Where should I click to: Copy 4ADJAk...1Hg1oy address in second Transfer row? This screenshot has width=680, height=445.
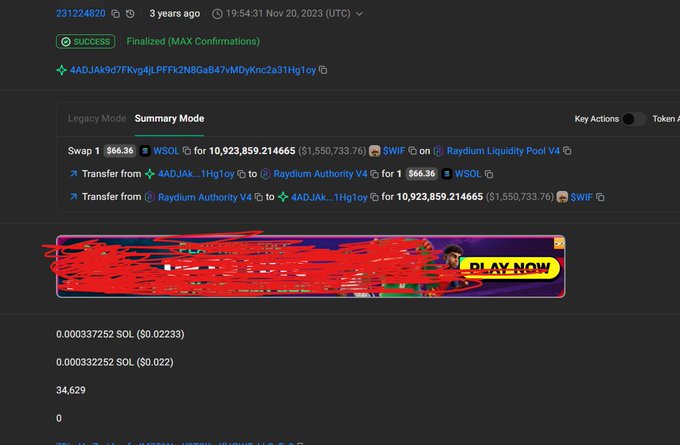click(x=374, y=197)
